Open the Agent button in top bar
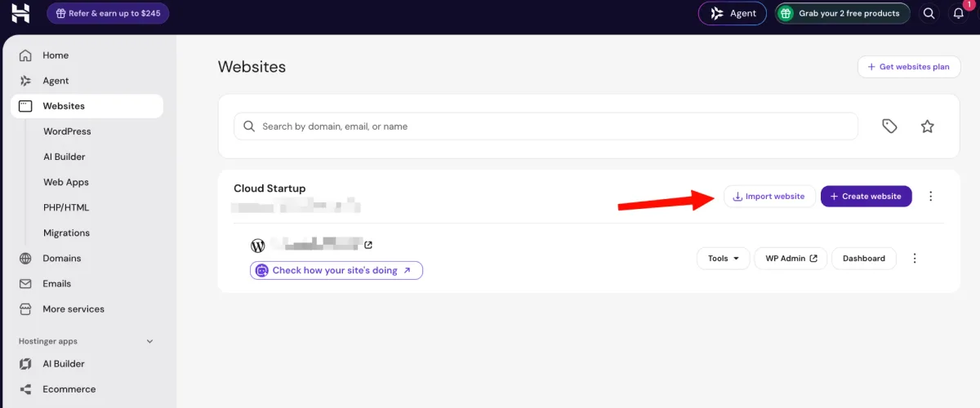 pyautogui.click(x=733, y=13)
